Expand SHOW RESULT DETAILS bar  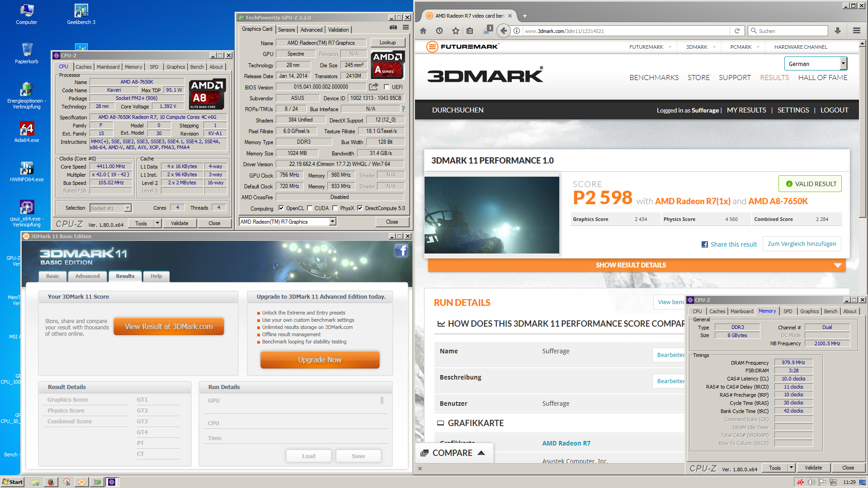[x=637, y=265]
